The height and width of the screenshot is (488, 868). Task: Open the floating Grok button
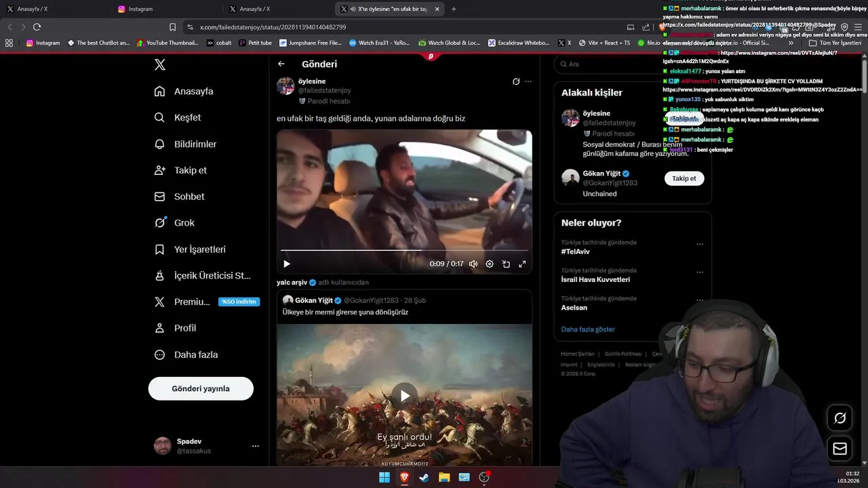[x=840, y=418]
